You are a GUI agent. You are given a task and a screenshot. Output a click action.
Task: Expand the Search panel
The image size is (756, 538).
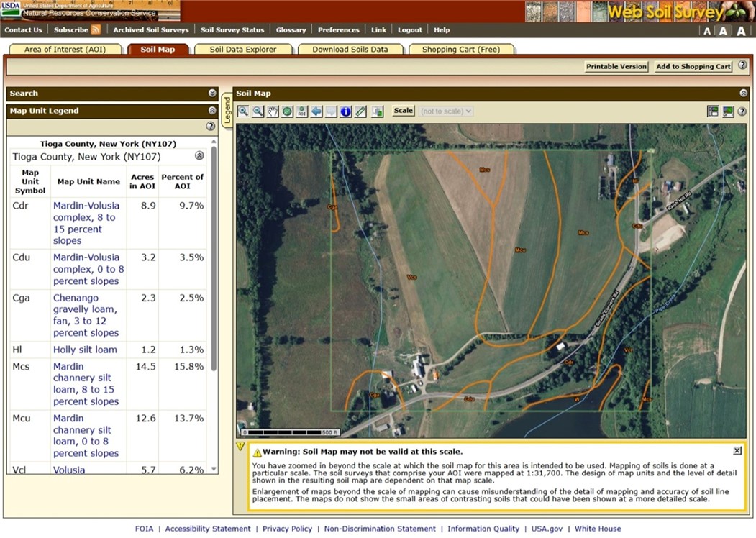pos(212,94)
